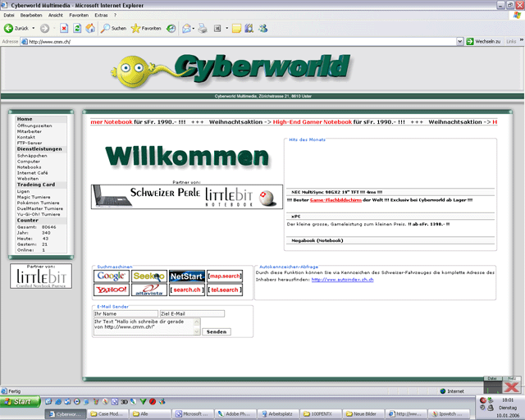Go back with the Zurück button
525x420 pixels.
click(x=16, y=29)
